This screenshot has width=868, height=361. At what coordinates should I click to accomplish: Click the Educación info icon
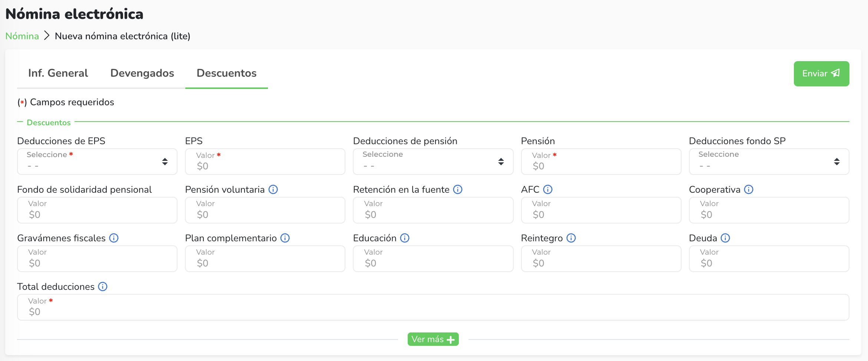point(405,238)
